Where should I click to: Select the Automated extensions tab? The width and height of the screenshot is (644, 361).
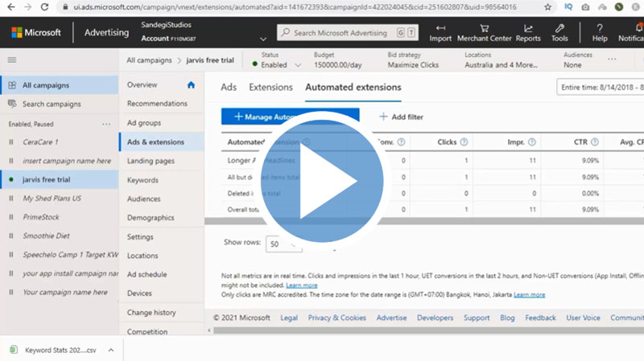coord(353,88)
